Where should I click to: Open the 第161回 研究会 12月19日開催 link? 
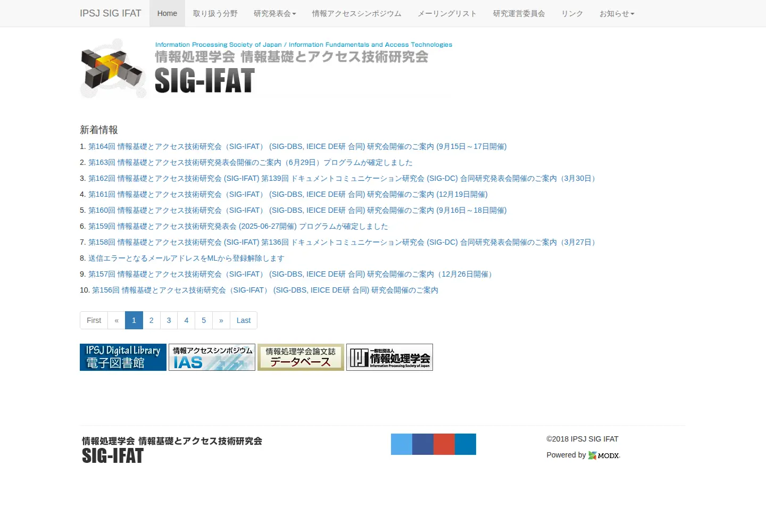288,194
